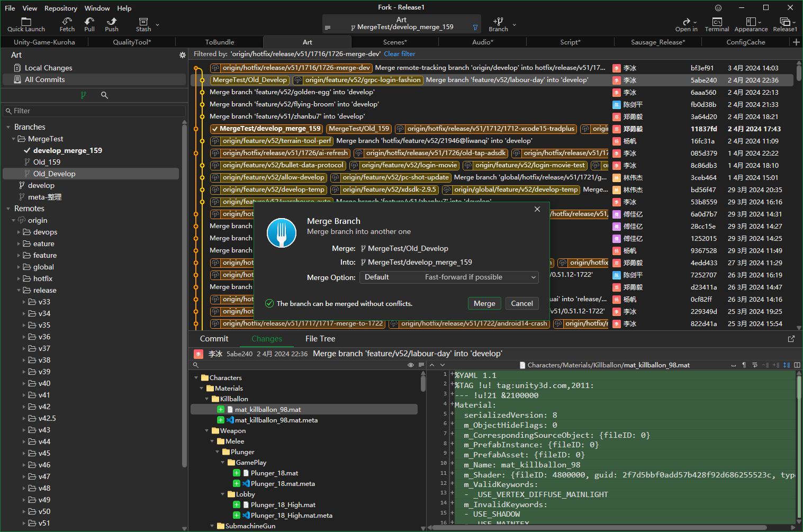
Task: Expand the hotfix remote folder
Action: point(19,279)
